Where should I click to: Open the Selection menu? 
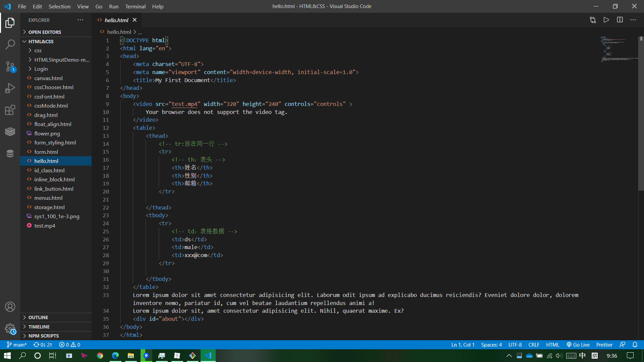click(x=59, y=6)
